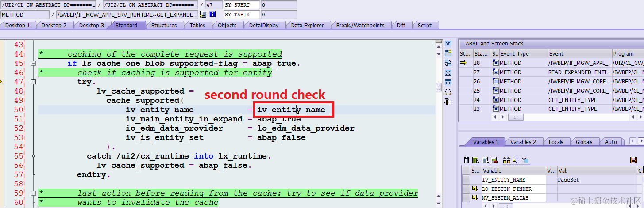Click the method icon in stack row 28
644x208 pixels.
tap(495, 63)
